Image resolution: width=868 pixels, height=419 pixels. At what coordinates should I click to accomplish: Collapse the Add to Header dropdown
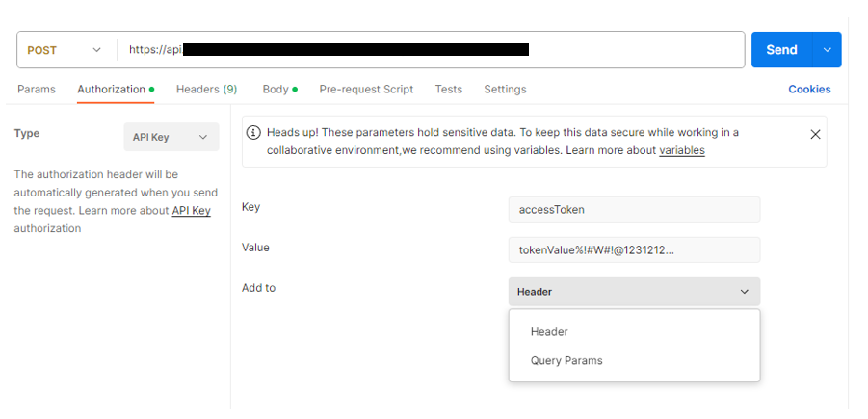[x=635, y=292]
